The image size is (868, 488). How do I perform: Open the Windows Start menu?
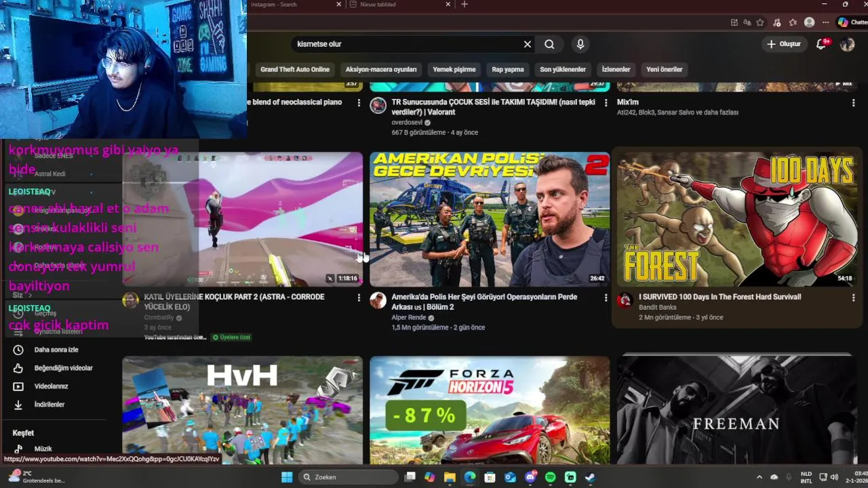(x=287, y=477)
